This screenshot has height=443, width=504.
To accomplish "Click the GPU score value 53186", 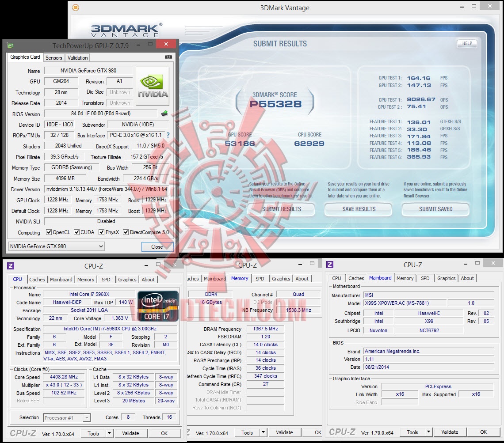I will 240,144.
